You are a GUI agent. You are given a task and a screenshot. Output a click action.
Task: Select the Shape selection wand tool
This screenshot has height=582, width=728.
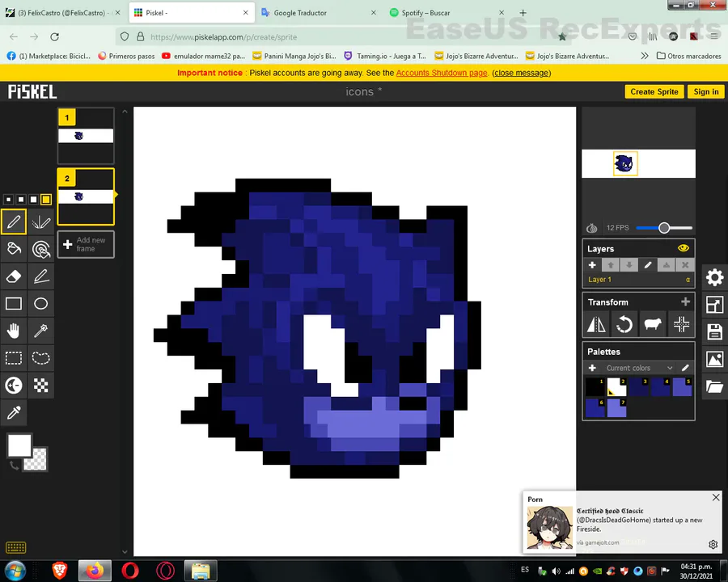[x=41, y=331]
